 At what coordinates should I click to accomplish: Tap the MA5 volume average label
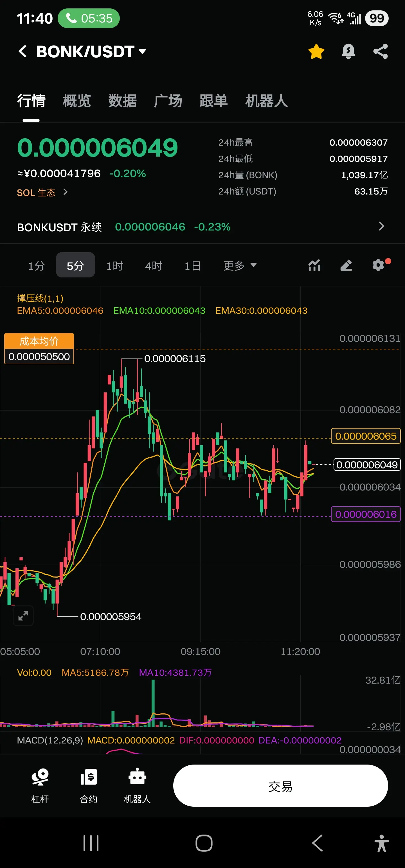coord(95,673)
